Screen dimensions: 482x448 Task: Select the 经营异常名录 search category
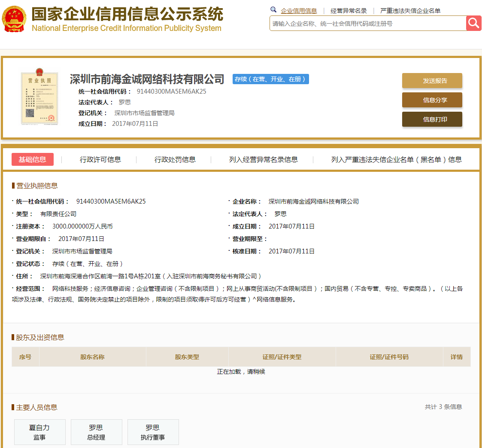(x=349, y=11)
